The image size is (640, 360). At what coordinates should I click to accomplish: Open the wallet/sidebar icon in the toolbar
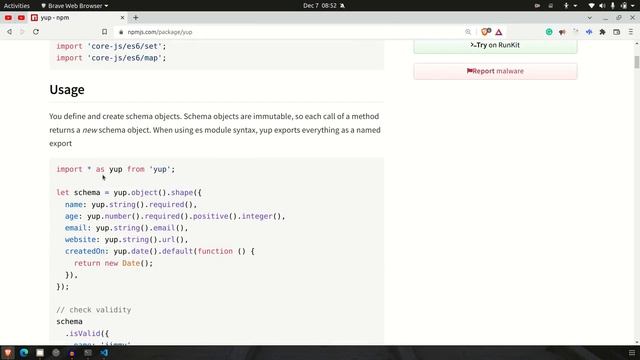617,32
